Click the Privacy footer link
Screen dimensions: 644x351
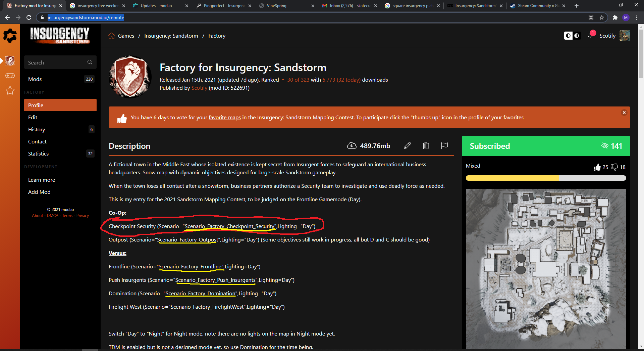pyautogui.click(x=83, y=216)
